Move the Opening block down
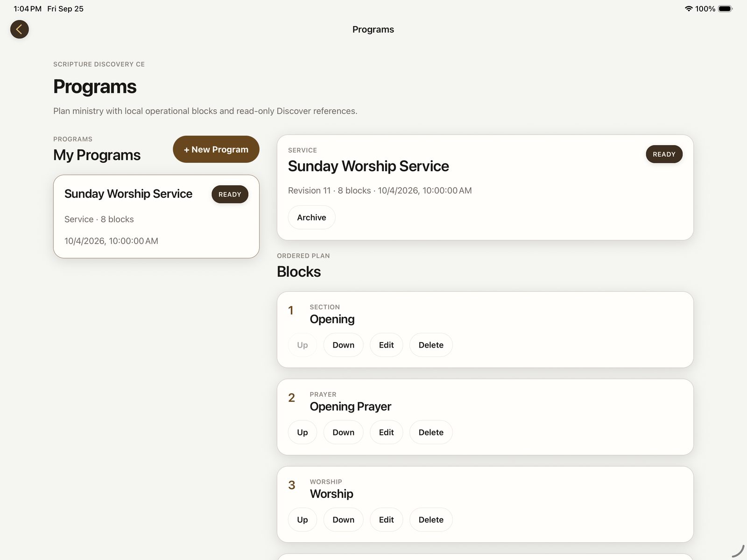 click(344, 345)
